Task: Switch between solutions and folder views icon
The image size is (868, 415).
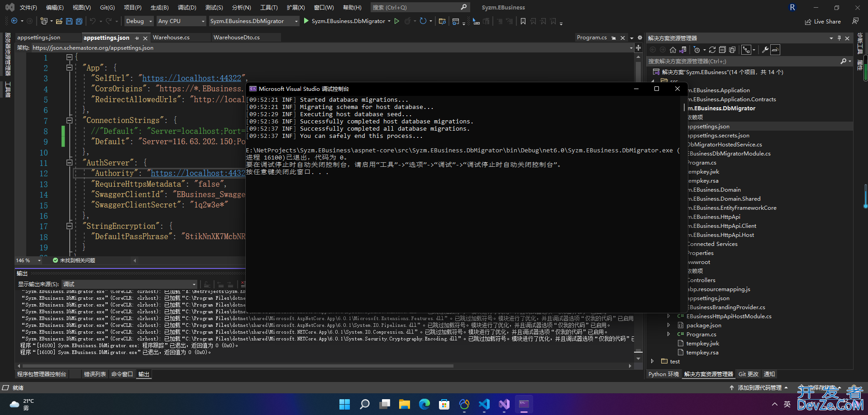Action: [x=683, y=50]
